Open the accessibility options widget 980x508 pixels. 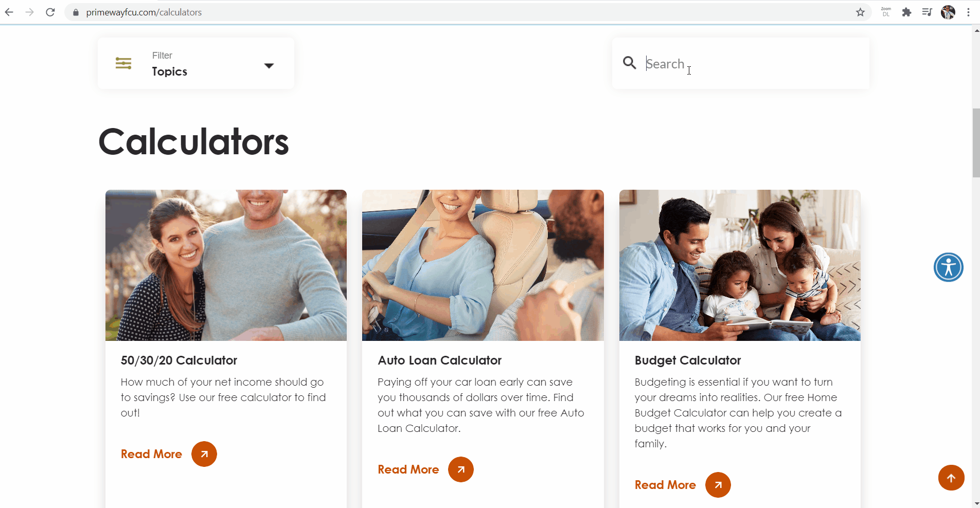coord(948,267)
